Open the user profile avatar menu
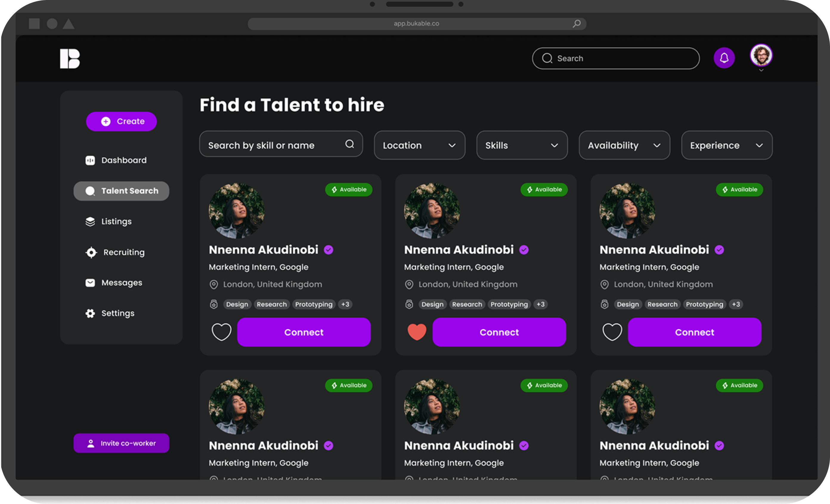The width and height of the screenshot is (830, 504). [x=761, y=55]
